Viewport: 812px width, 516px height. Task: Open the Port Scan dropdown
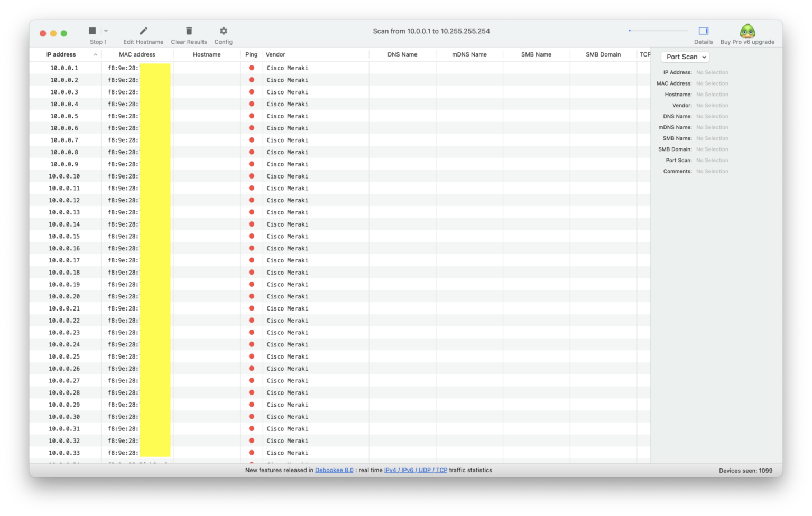(x=685, y=57)
